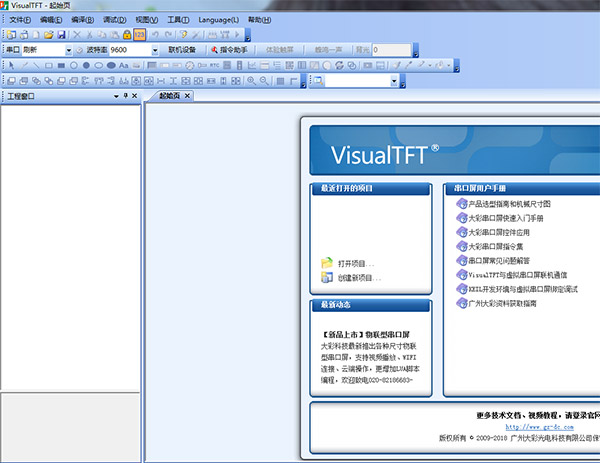Insert the meter gauge control
The width and height of the screenshot is (600, 463).
(190, 65)
